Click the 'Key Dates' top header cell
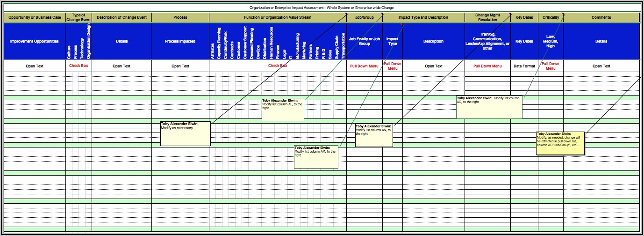The image size is (644, 236). click(x=524, y=17)
